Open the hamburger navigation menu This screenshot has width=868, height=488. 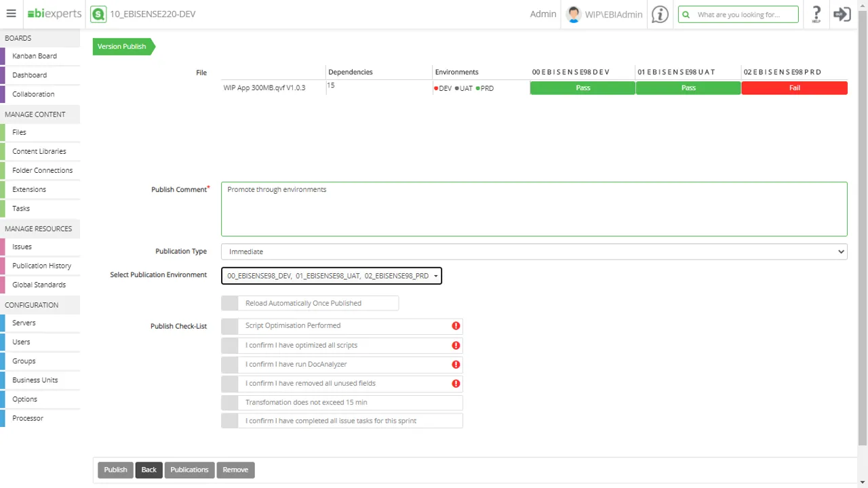point(11,14)
